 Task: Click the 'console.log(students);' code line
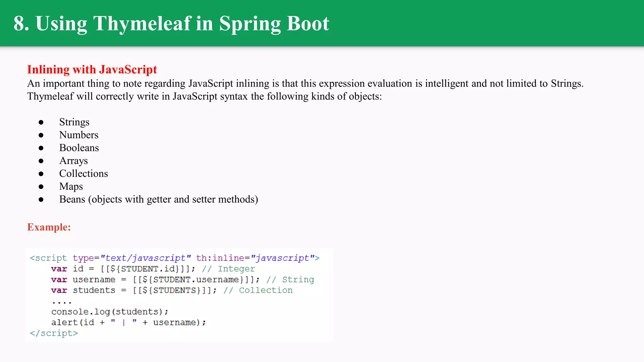coord(110,312)
